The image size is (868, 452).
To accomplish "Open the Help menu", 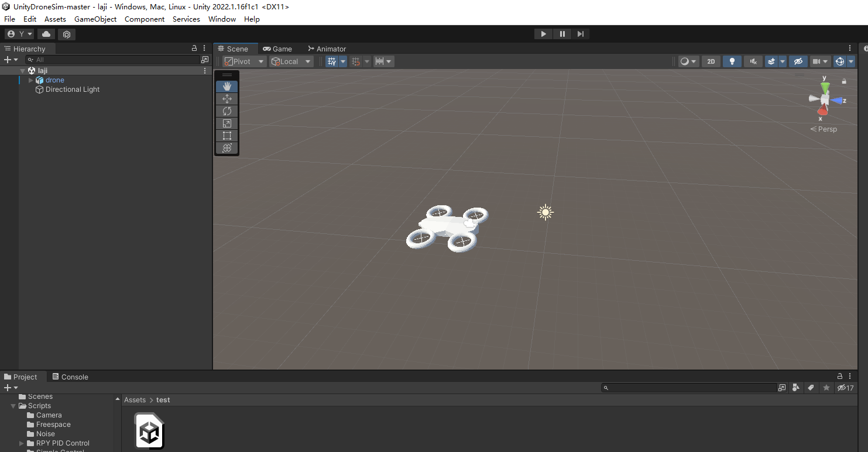I will (252, 19).
